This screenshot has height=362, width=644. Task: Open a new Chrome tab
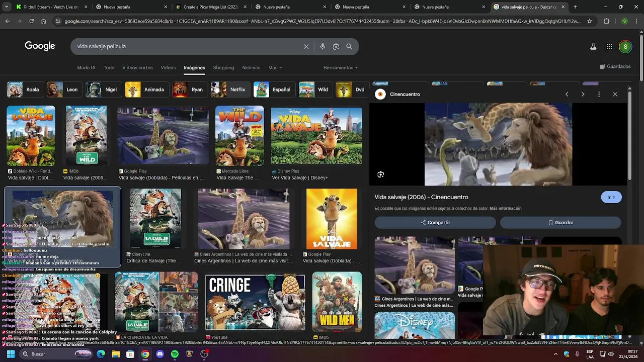click(x=575, y=7)
